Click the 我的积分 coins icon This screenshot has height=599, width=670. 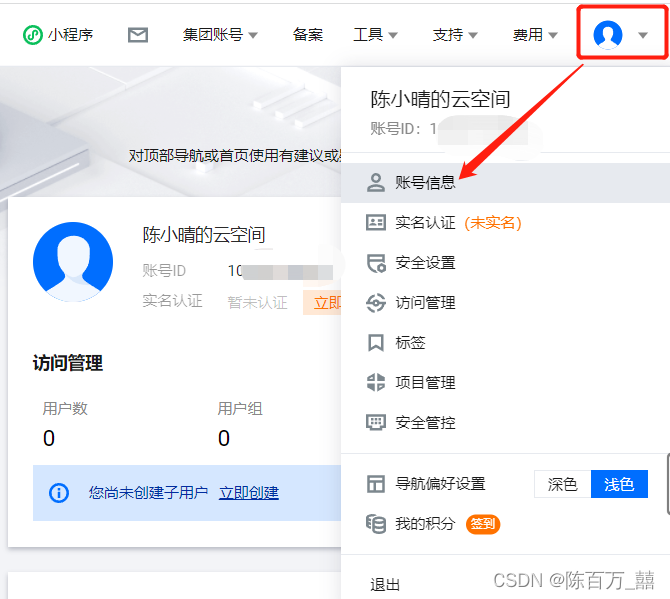point(376,524)
